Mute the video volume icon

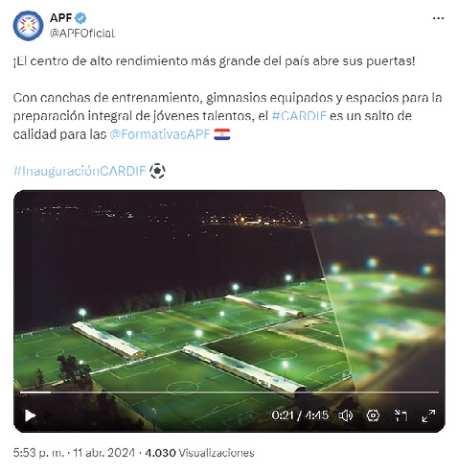pyautogui.click(x=346, y=415)
